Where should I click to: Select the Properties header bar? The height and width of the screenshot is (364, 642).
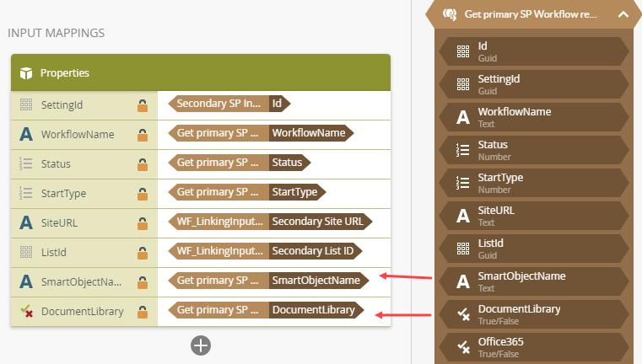200,73
